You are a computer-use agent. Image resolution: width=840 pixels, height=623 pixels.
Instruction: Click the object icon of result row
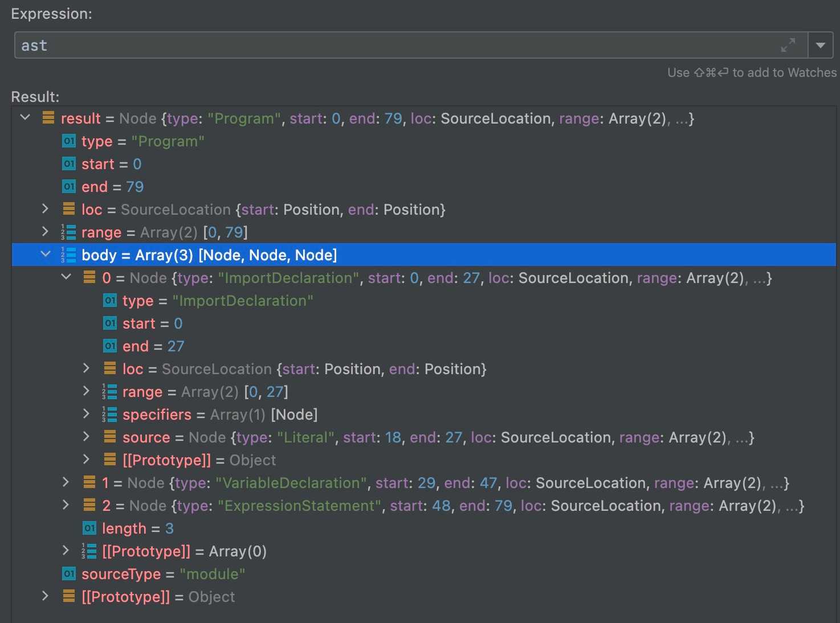tap(48, 118)
